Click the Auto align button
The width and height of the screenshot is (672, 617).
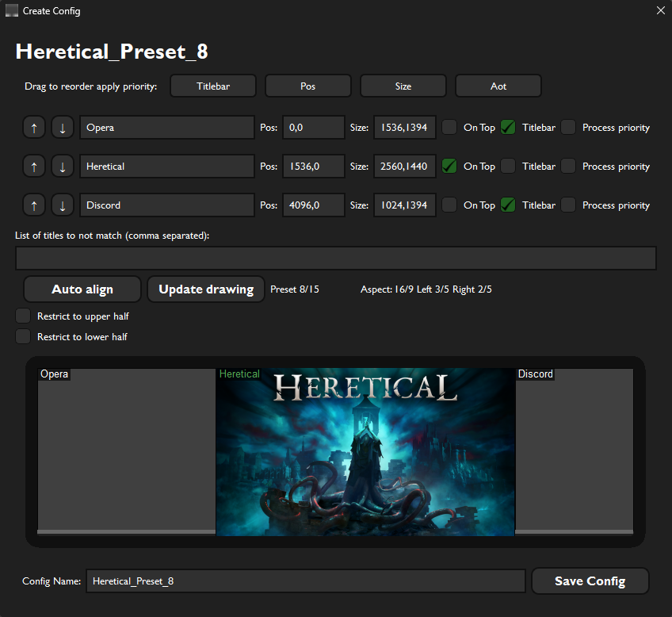tap(82, 289)
